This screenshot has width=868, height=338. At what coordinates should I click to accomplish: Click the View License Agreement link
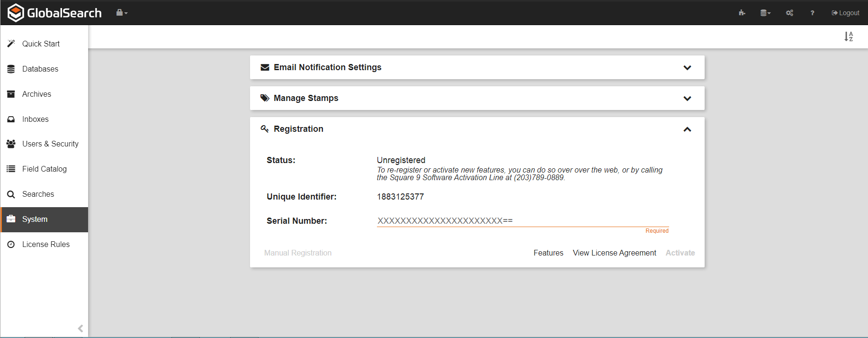click(x=614, y=253)
